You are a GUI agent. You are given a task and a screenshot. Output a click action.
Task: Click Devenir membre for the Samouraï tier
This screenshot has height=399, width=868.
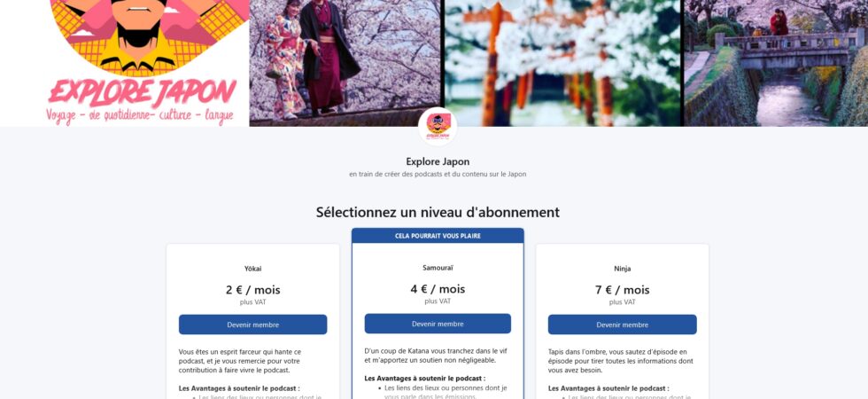(x=438, y=324)
